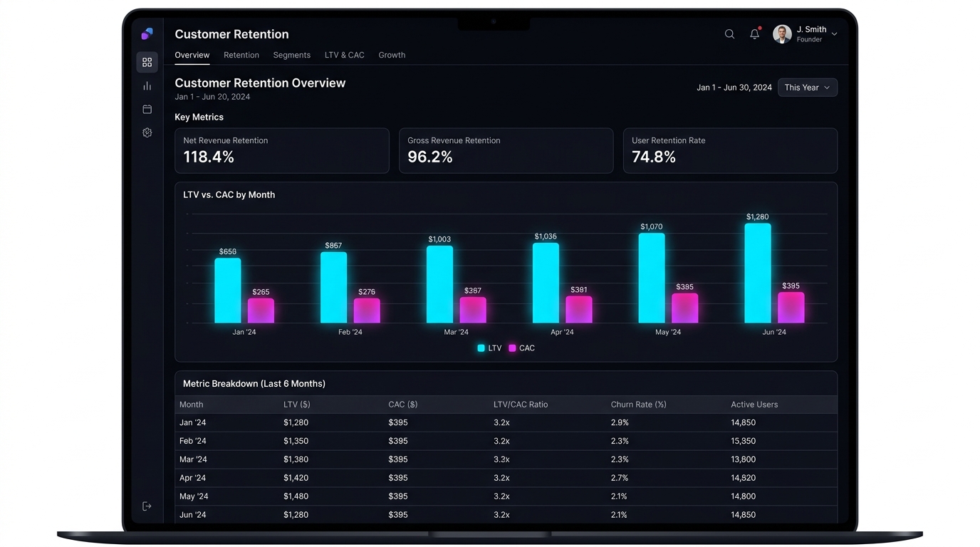Switch to the Retention tab
Image resolution: width=980 pixels, height=547 pixels.
point(241,55)
